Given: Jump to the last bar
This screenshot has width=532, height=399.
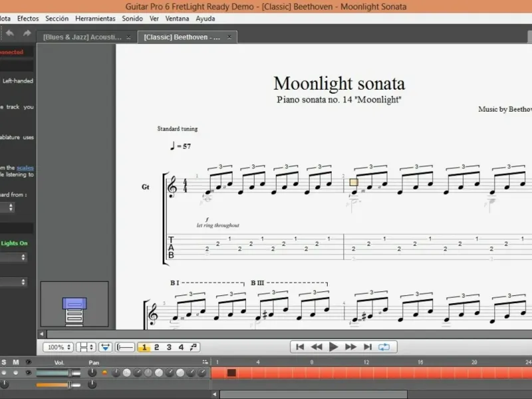Looking at the screenshot, I should 368,346.
